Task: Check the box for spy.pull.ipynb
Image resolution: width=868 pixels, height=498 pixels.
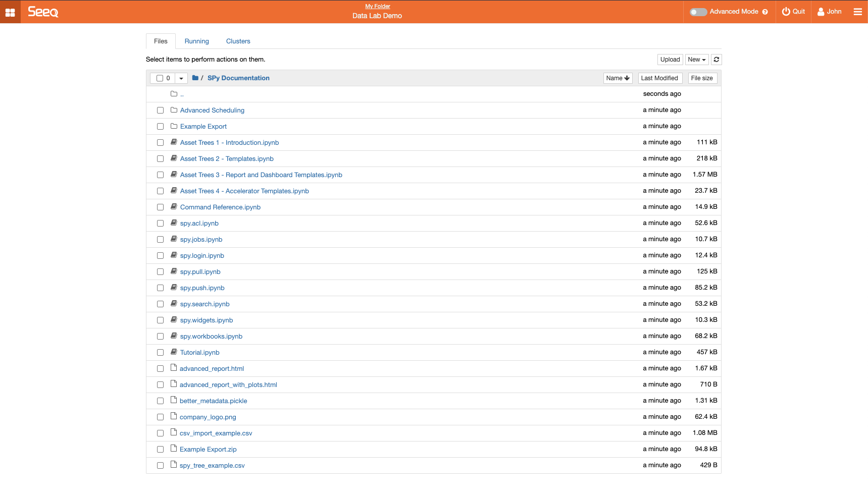Action: pyautogui.click(x=160, y=272)
